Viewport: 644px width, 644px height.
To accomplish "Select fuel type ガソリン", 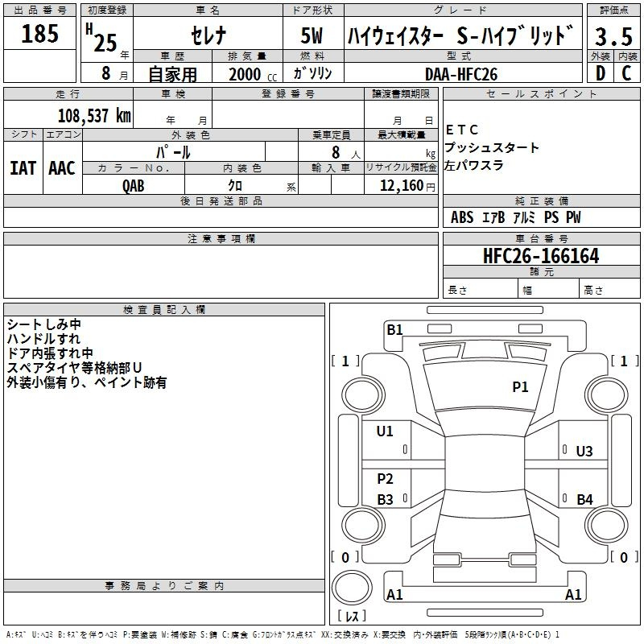I will tap(312, 73).
